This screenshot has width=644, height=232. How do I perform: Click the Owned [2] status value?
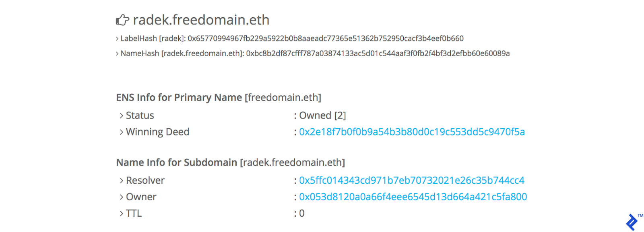point(322,116)
